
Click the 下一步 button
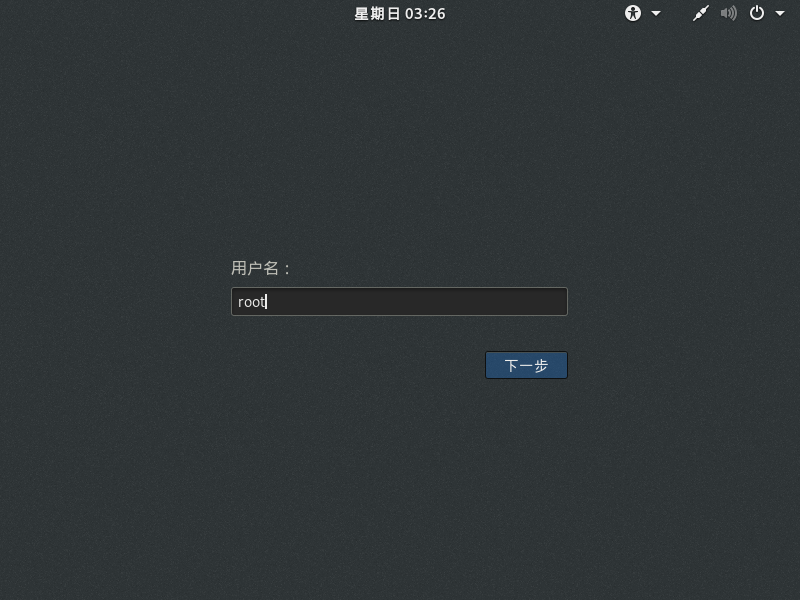(526, 365)
